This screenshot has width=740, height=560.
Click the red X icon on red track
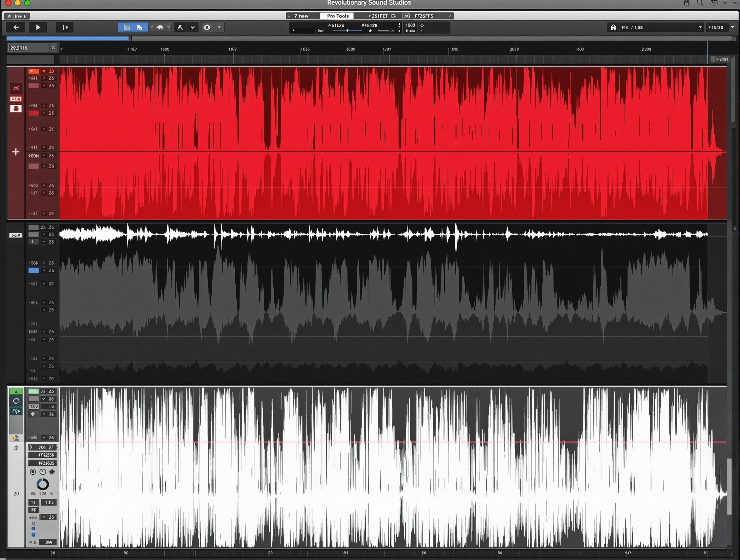pyautogui.click(x=16, y=88)
